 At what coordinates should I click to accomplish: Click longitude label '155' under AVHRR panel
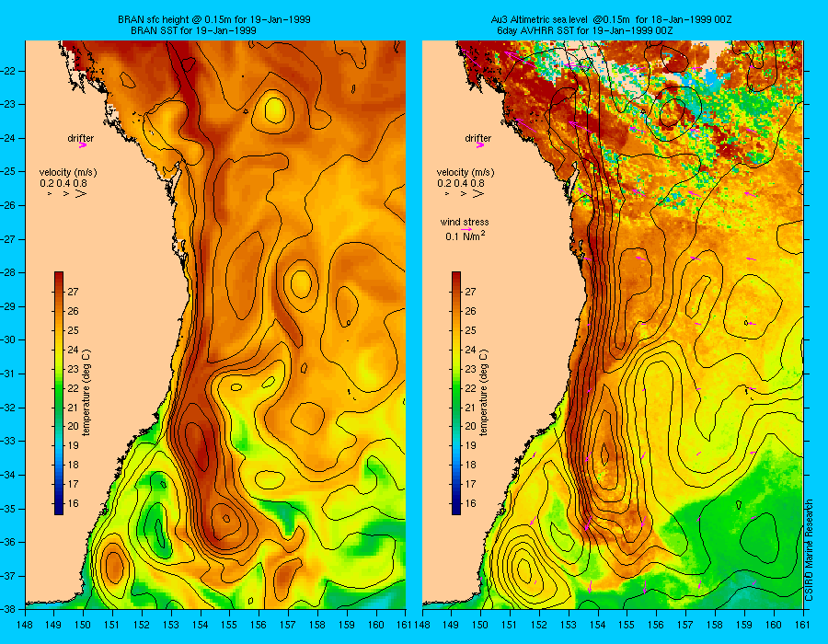pos(627,626)
